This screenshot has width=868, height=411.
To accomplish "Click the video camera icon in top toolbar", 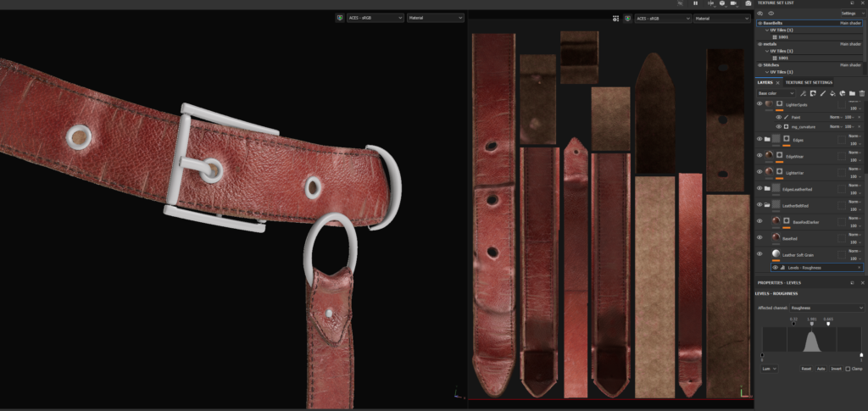I will pos(734,3).
